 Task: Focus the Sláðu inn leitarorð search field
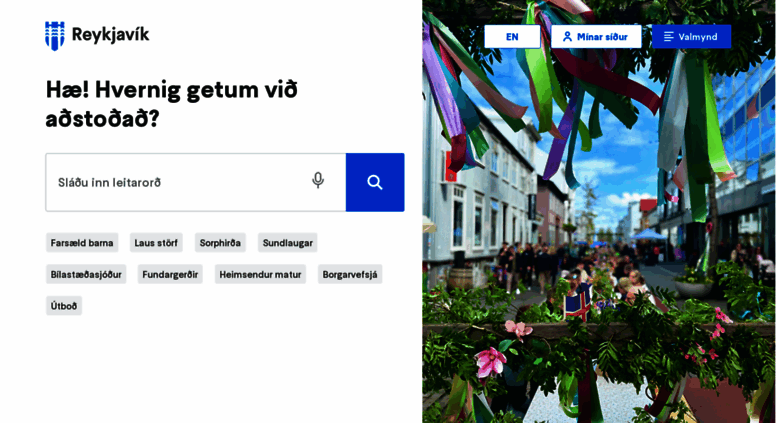(x=196, y=182)
